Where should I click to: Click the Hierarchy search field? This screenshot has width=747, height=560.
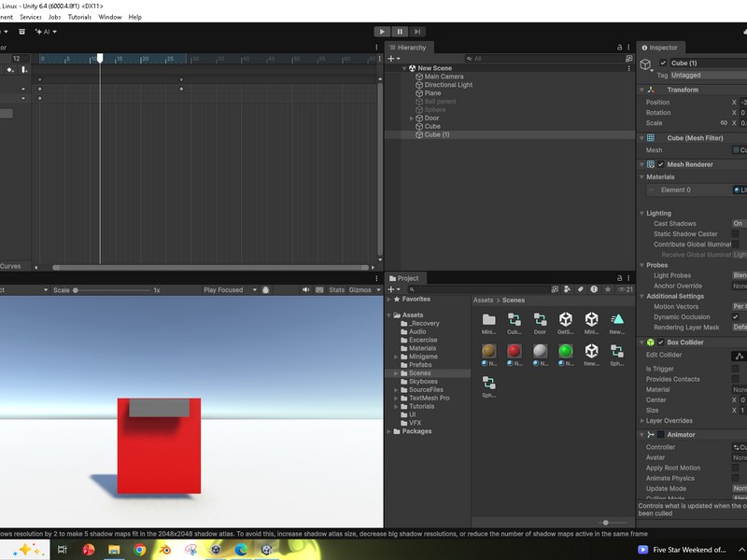(544, 59)
